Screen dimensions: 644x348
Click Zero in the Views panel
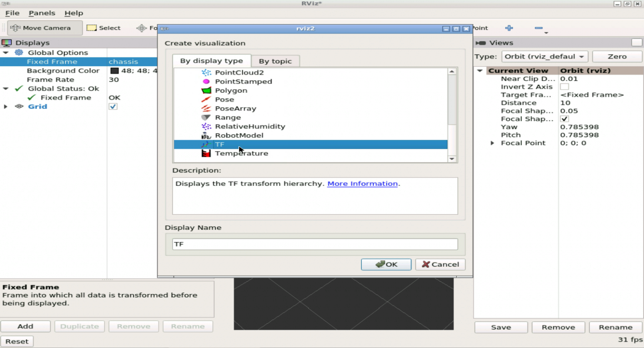(x=617, y=57)
